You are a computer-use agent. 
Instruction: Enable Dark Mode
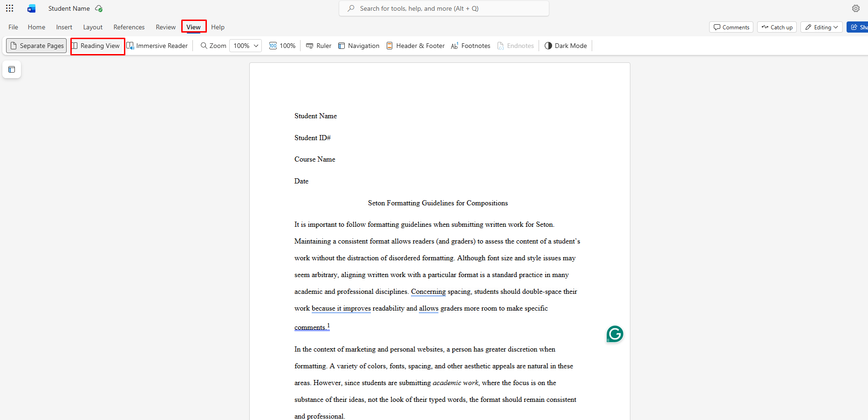tap(566, 46)
